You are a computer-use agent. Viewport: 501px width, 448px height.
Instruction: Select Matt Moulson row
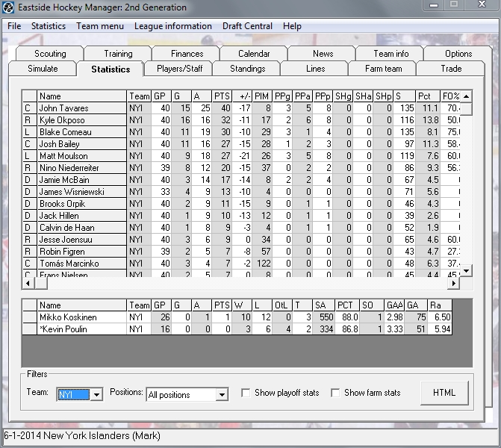[x=241, y=156]
